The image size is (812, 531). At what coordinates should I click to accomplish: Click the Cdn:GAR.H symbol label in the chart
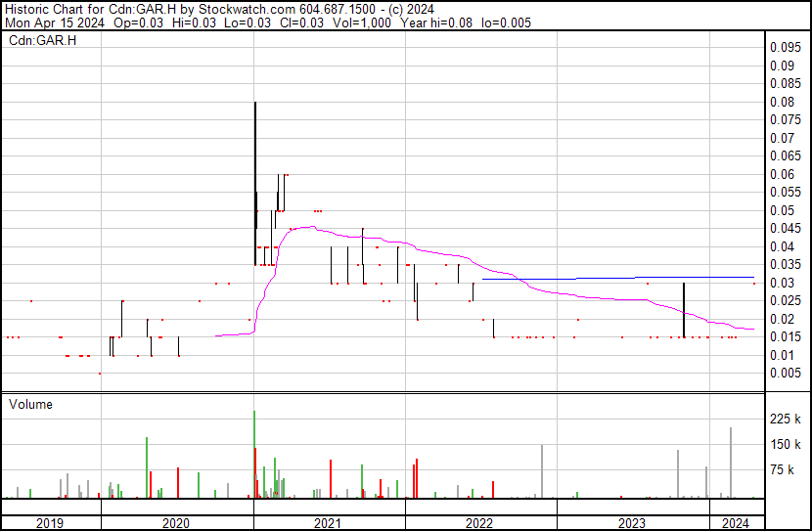pos(42,40)
